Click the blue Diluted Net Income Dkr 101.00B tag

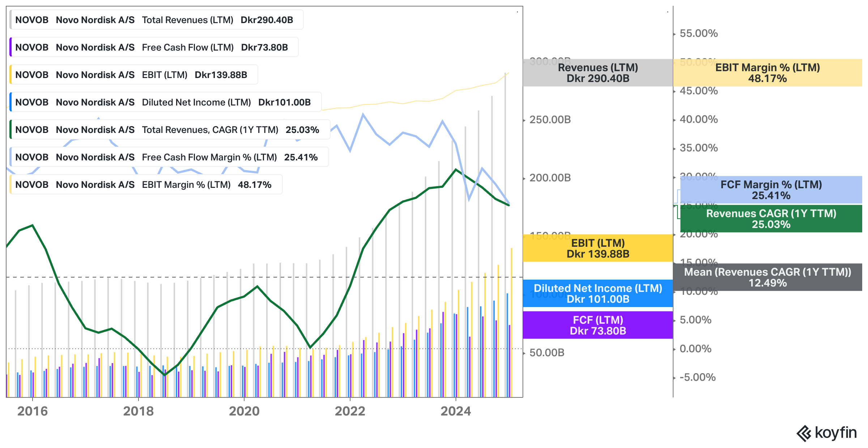pos(597,293)
